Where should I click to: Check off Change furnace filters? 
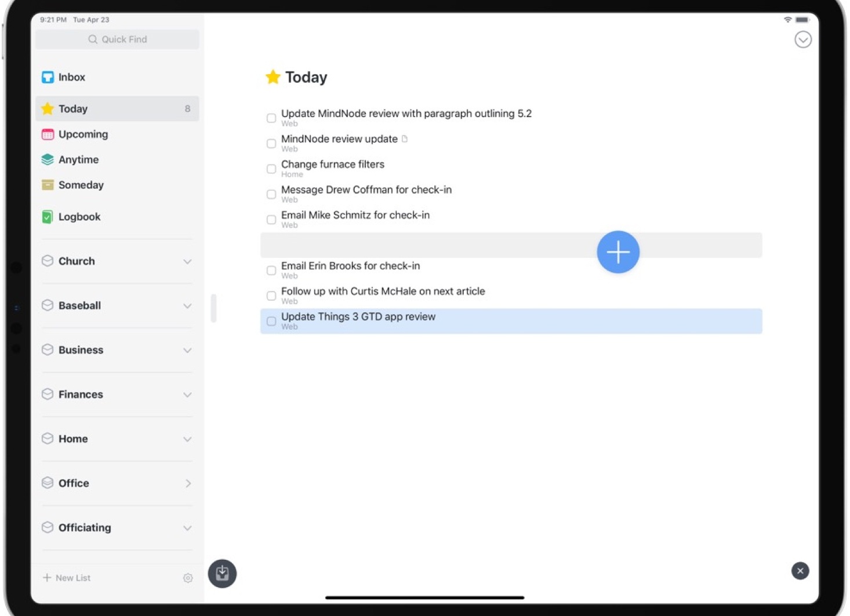point(271,169)
